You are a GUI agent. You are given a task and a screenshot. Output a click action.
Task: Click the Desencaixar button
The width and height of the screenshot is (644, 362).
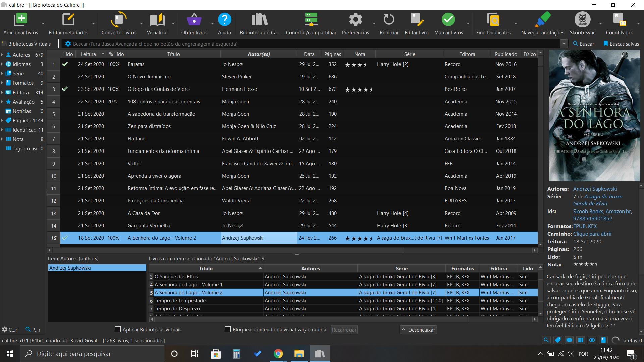[418, 330]
